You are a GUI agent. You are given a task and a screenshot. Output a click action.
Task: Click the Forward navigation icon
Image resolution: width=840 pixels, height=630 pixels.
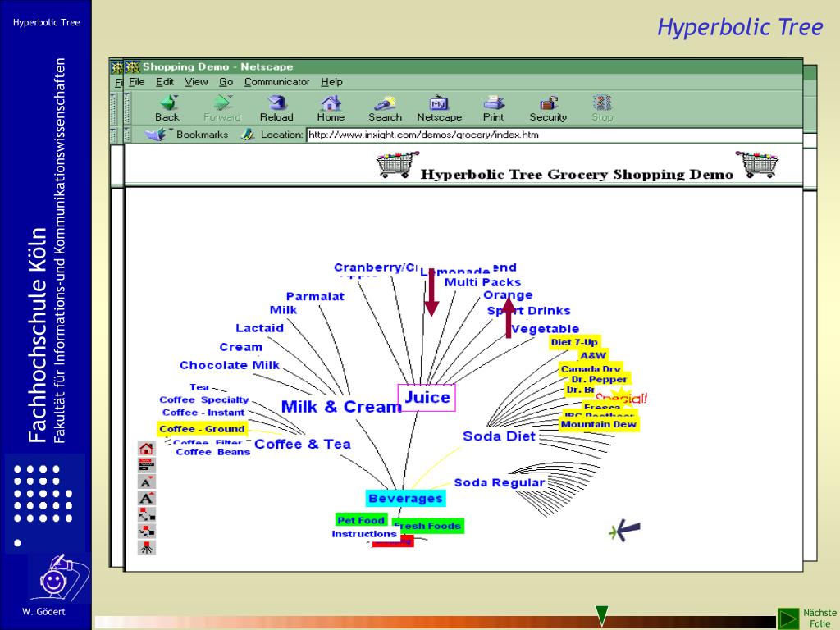click(x=222, y=103)
